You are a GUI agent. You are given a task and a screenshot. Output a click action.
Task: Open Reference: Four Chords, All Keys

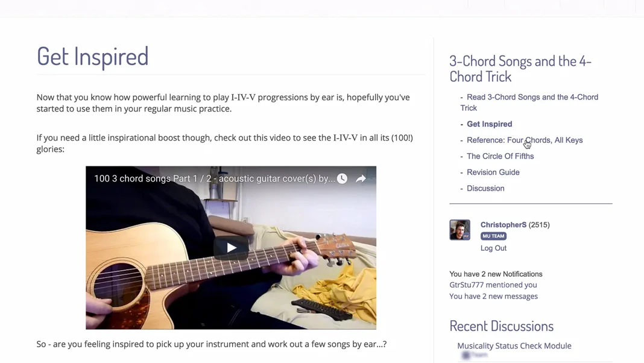coord(525,140)
